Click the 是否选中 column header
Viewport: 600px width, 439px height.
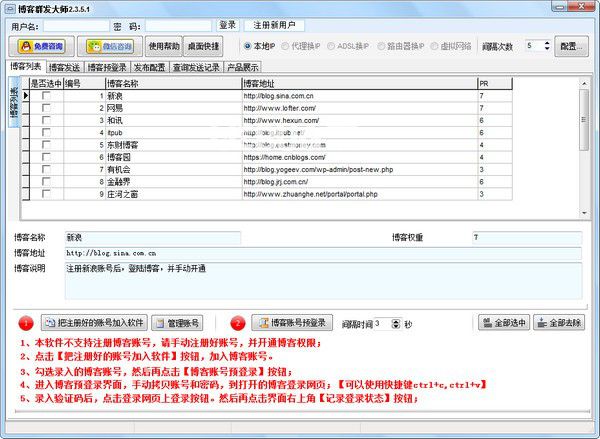(46, 83)
